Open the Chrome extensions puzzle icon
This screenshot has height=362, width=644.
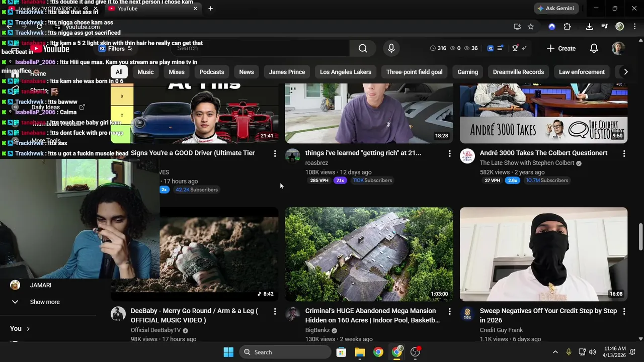pyautogui.click(x=567, y=27)
